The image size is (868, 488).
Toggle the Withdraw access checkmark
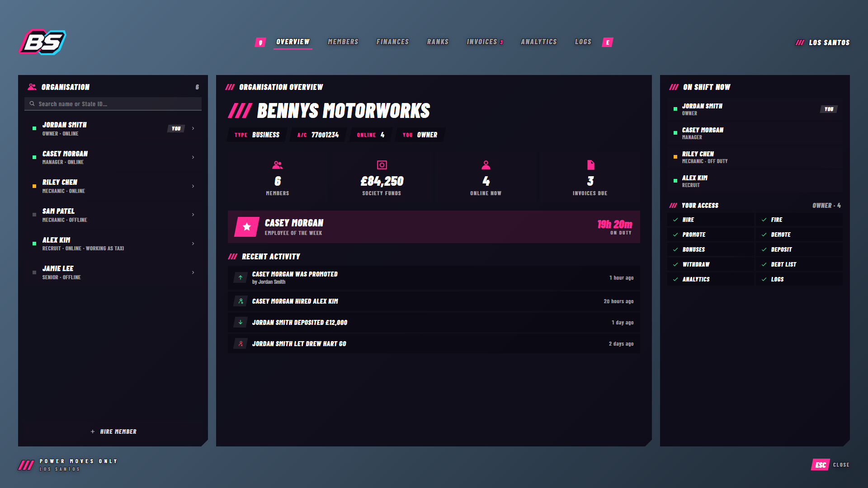click(675, 264)
